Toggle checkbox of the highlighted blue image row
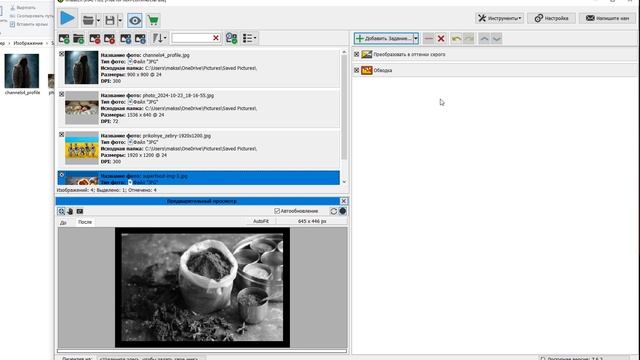640x360 pixels. pos(62,175)
